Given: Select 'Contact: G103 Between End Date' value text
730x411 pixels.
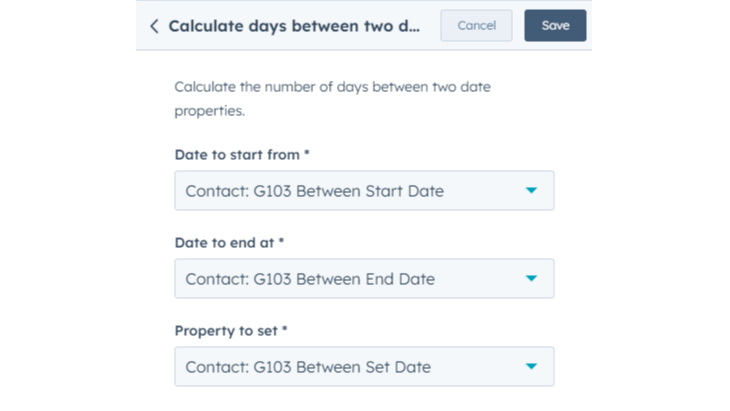Looking at the screenshot, I should [x=310, y=279].
